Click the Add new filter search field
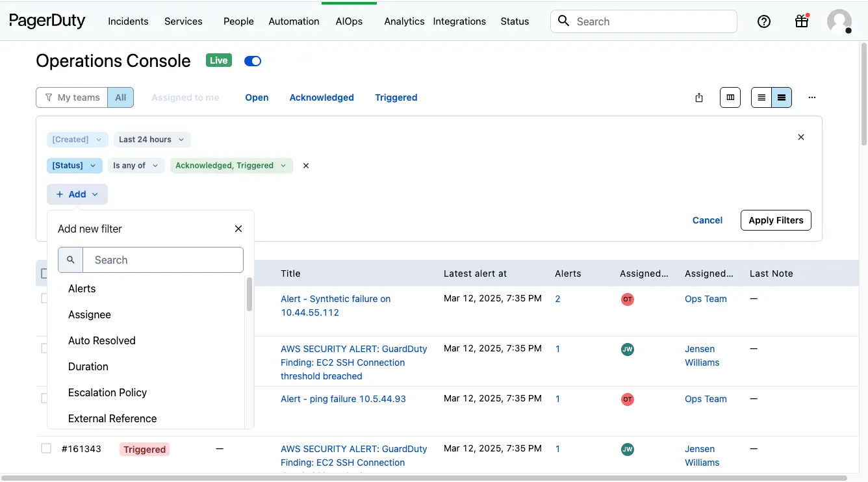The image size is (868, 482). point(163,260)
